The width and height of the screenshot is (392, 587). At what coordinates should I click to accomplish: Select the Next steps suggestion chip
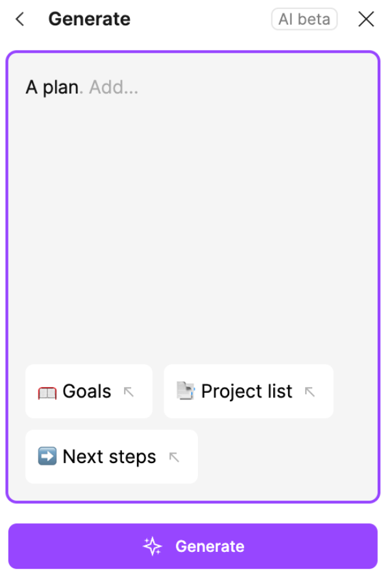(112, 456)
